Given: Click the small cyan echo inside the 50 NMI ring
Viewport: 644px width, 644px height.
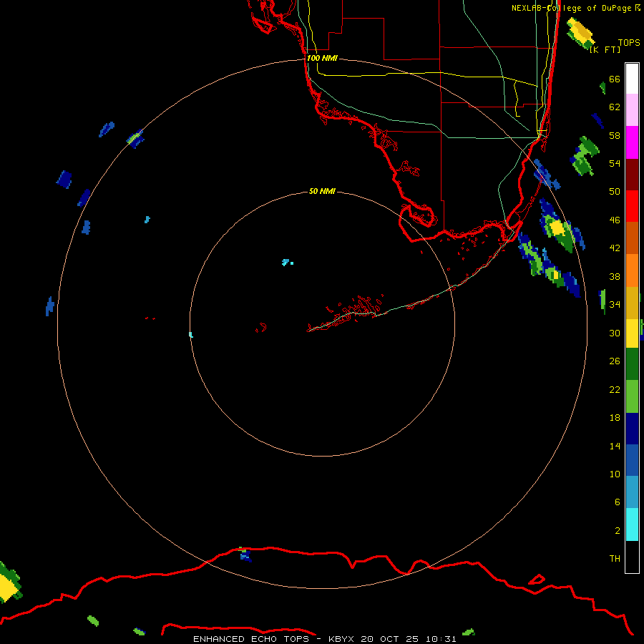Looking at the screenshot, I should [x=287, y=262].
